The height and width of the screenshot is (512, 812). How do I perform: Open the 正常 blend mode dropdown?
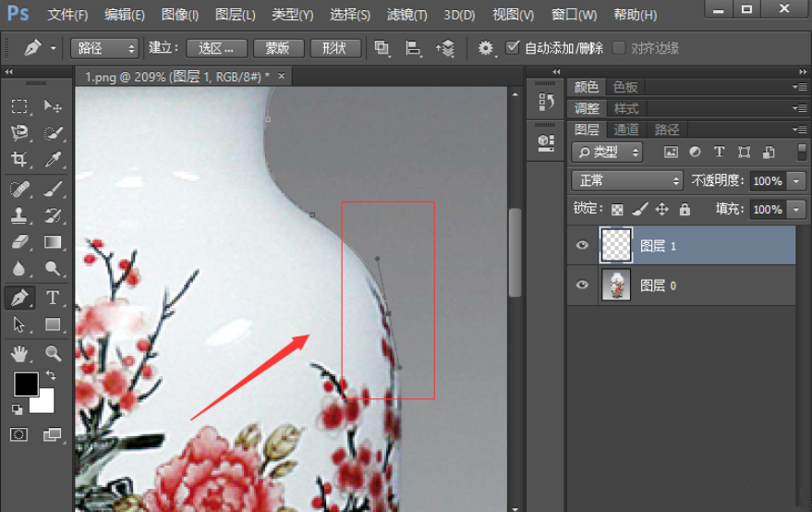pos(626,181)
